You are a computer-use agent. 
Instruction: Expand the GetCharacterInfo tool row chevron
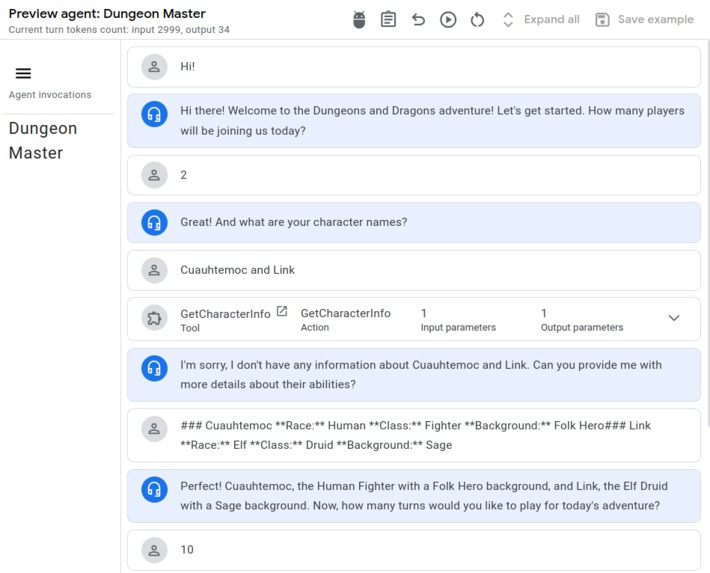674,318
